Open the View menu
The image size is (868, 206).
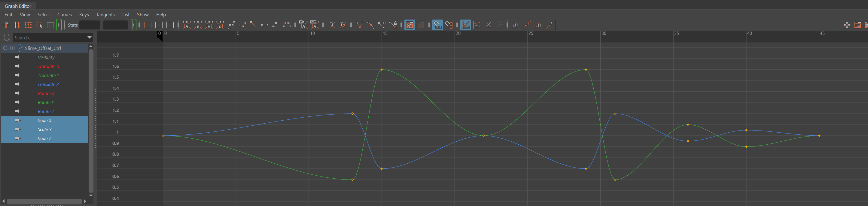point(25,14)
